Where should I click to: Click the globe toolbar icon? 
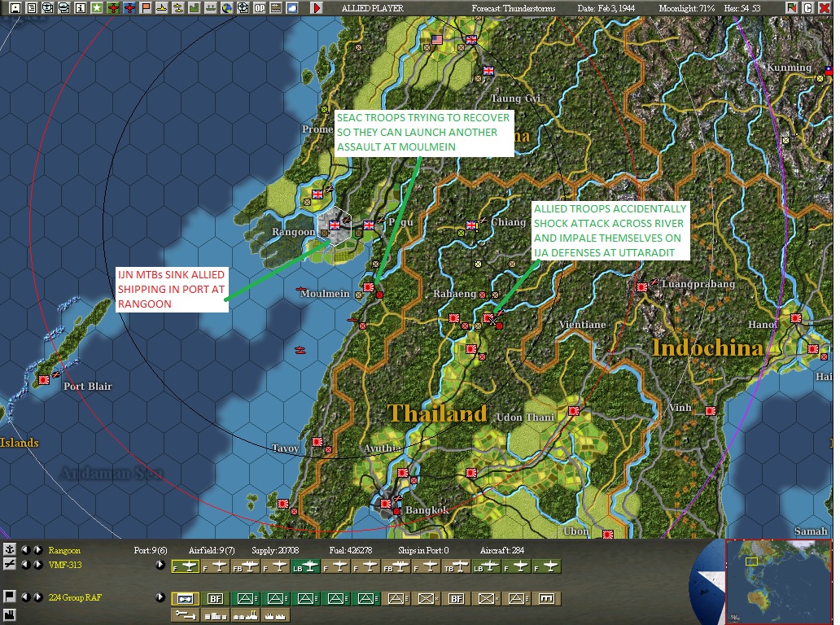click(x=227, y=8)
